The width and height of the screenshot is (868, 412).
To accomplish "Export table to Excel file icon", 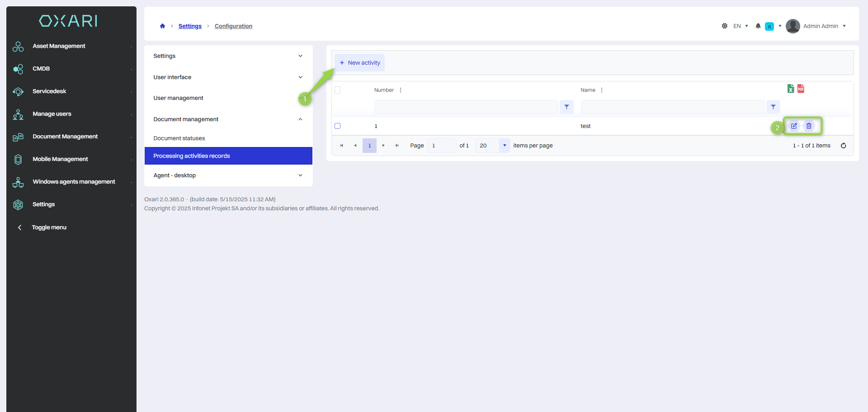I will [790, 89].
